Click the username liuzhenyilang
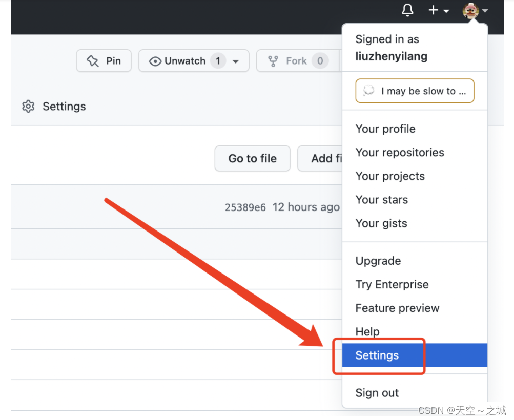514x420 pixels. tap(392, 56)
